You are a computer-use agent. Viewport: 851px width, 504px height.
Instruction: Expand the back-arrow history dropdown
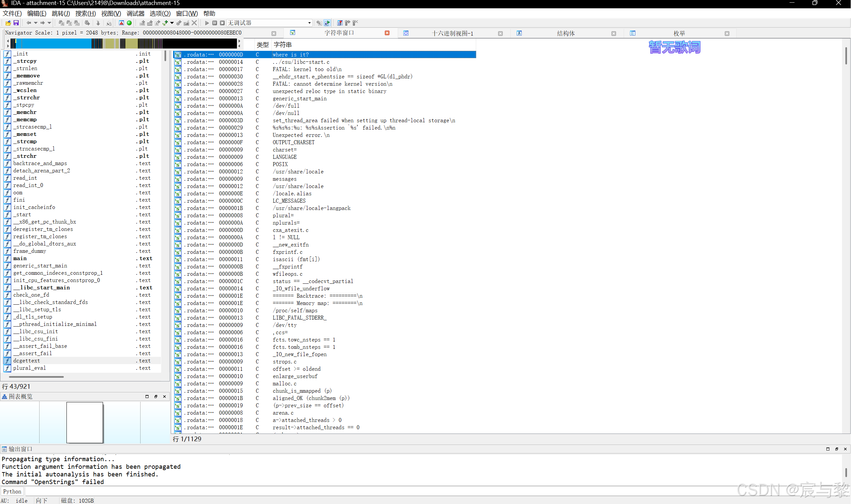(x=36, y=23)
